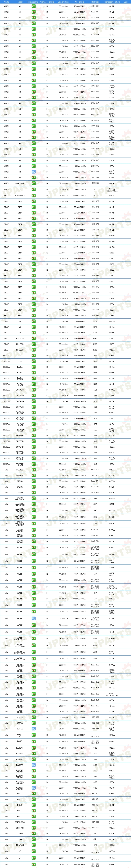Click the petrol fuel icon in the AUDI Q3 row
Viewport: 131px width, 868px height.
tap(34, 189)
